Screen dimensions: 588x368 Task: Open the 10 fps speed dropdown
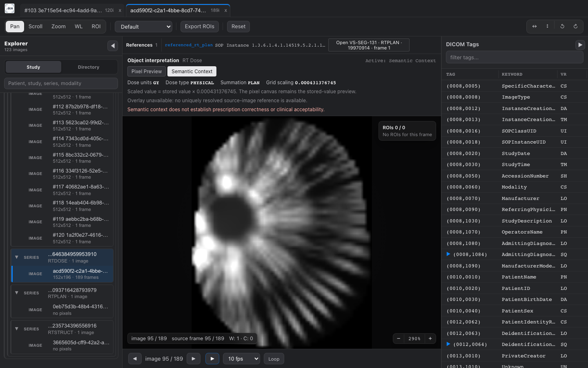[x=241, y=359]
